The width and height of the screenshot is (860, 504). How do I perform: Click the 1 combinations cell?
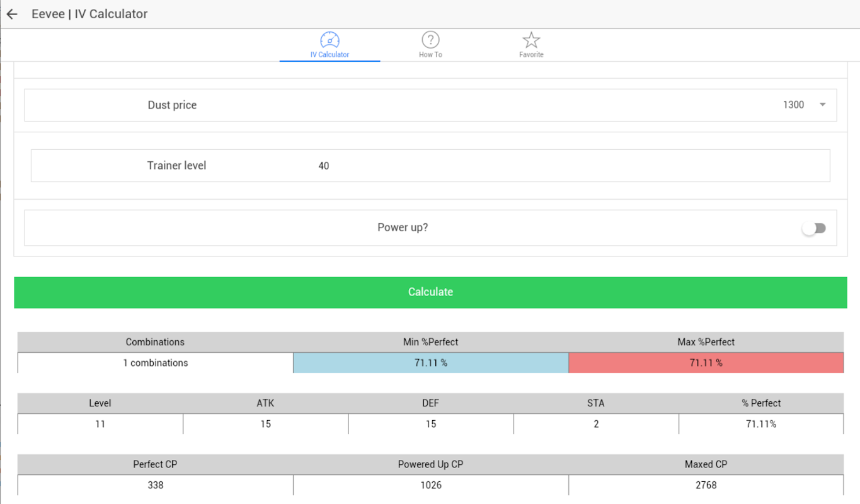(x=155, y=363)
